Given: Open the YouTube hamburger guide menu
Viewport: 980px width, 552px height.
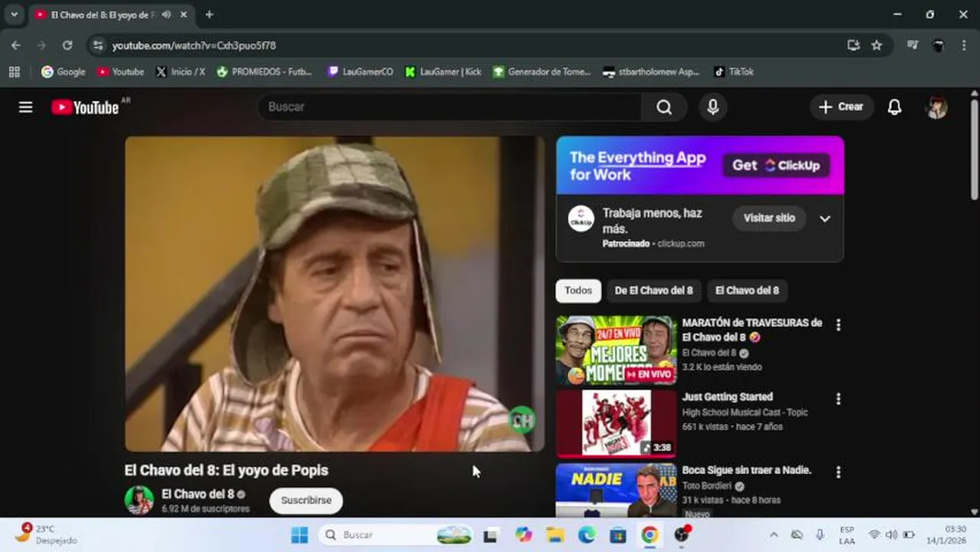Looking at the screenshot, I should (25, 107).
